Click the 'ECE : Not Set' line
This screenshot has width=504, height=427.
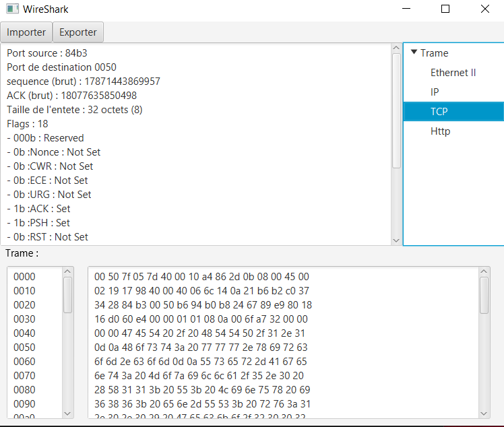47,180
